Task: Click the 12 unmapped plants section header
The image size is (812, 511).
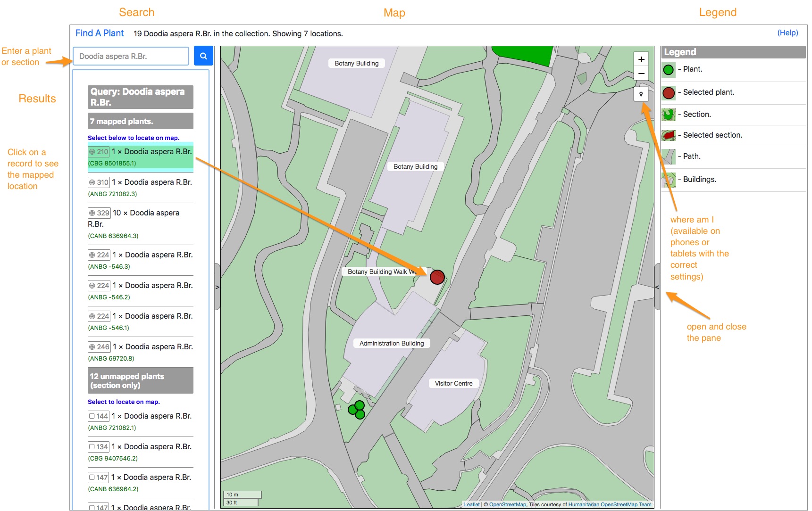Action: click(x=140, y=381)
